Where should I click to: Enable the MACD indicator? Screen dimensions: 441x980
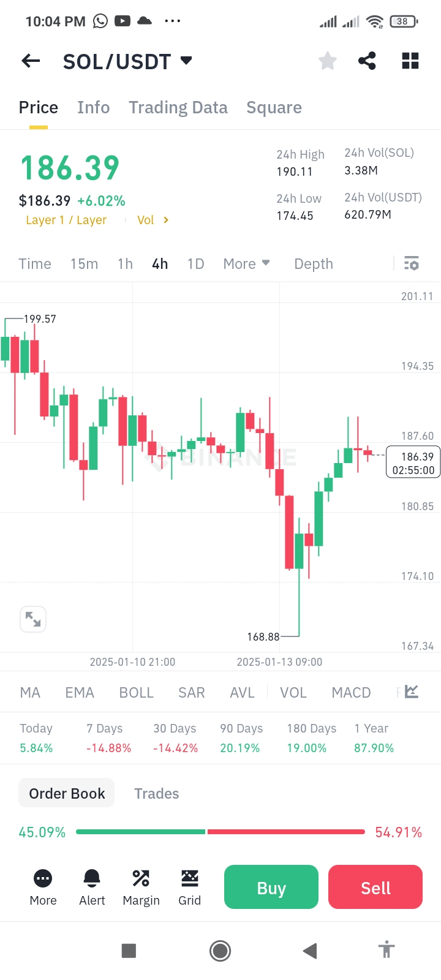click(x=351, y=693)
